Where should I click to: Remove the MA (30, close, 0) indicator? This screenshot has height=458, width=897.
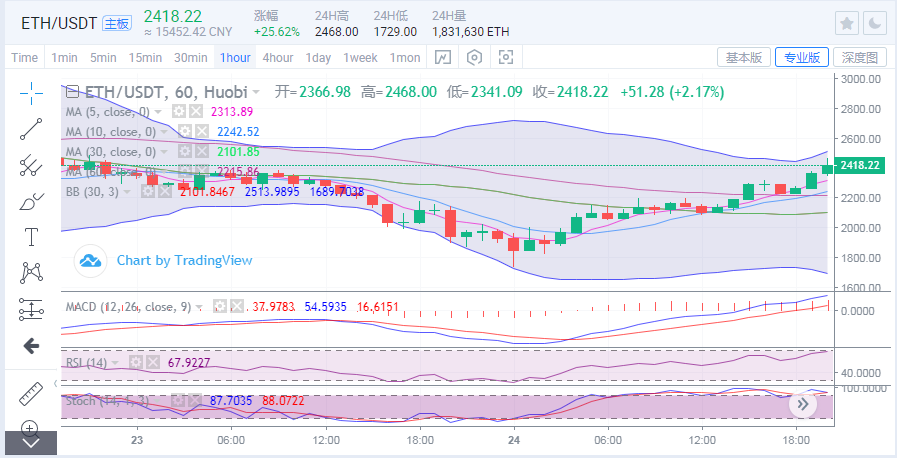click(201, 152)
